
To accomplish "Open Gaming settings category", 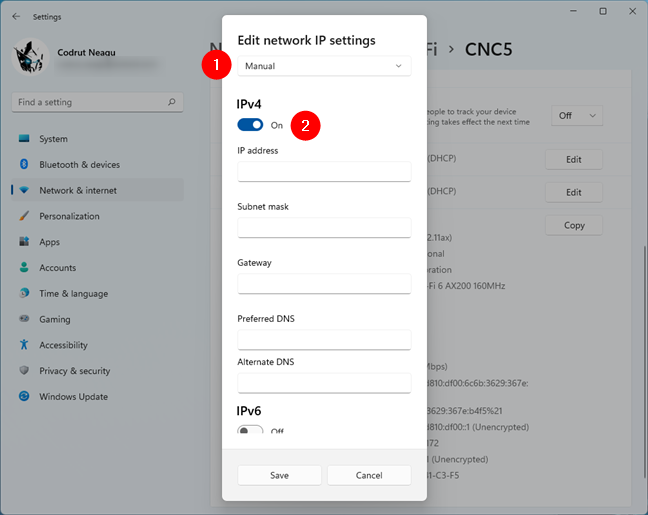I will [x=98, y=319].
